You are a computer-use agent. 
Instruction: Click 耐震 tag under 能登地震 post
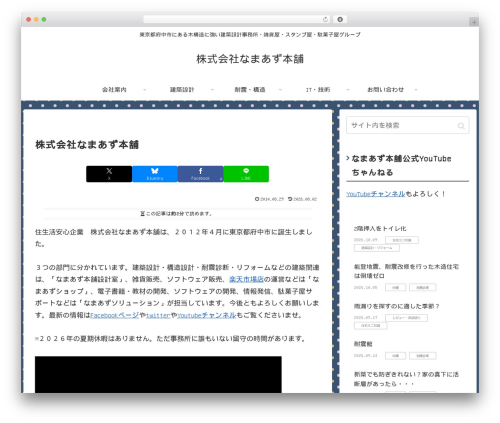tap(396, 287)
